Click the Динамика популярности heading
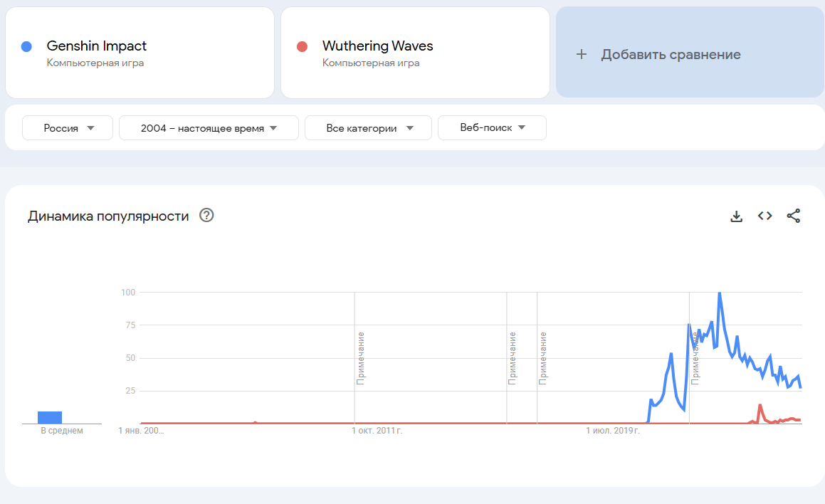 click(x=108, y=216)
